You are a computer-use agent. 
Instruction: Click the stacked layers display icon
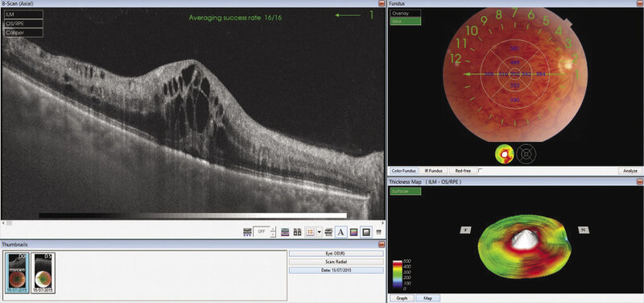(285, 232)
